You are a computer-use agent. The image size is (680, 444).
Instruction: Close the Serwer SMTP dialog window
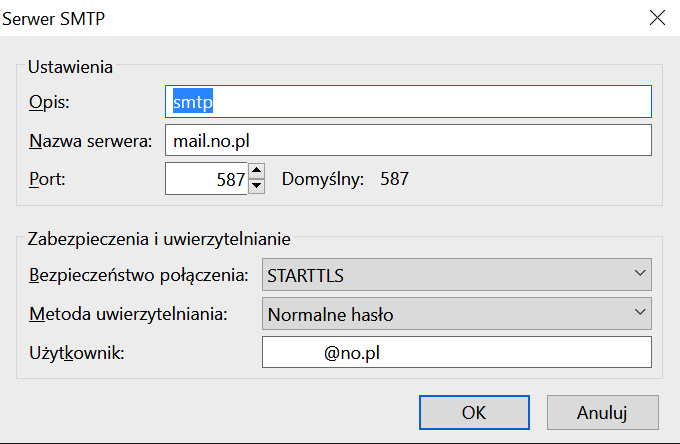coord(657,17)
